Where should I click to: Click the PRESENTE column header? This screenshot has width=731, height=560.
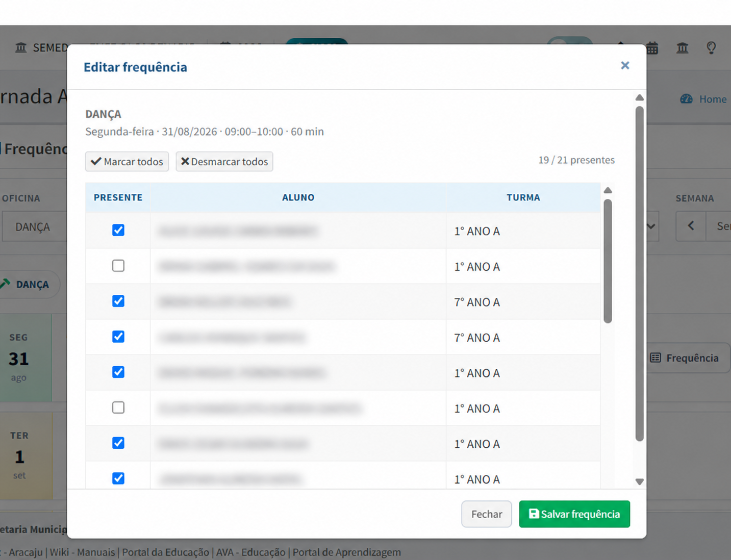coord(118,197)
